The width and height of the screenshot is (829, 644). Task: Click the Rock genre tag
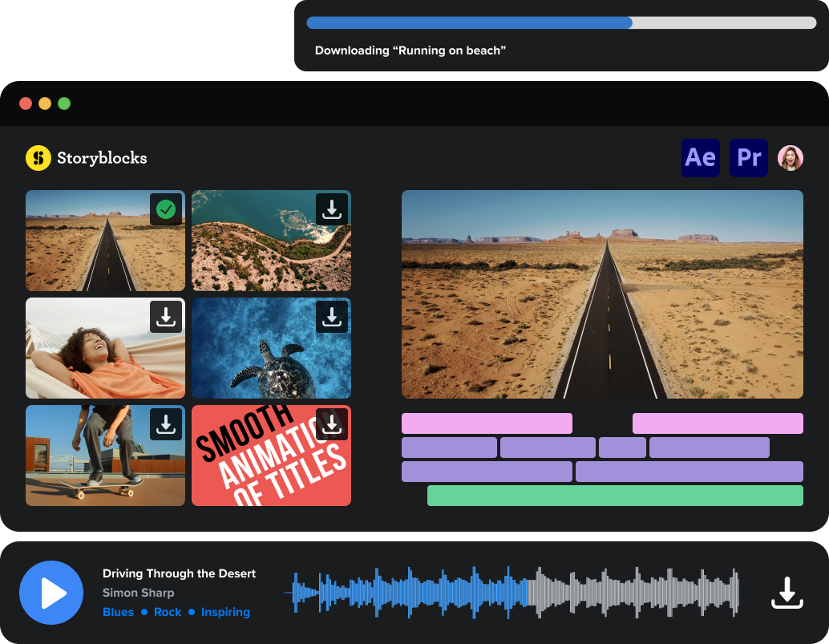[x=168, y=612]
